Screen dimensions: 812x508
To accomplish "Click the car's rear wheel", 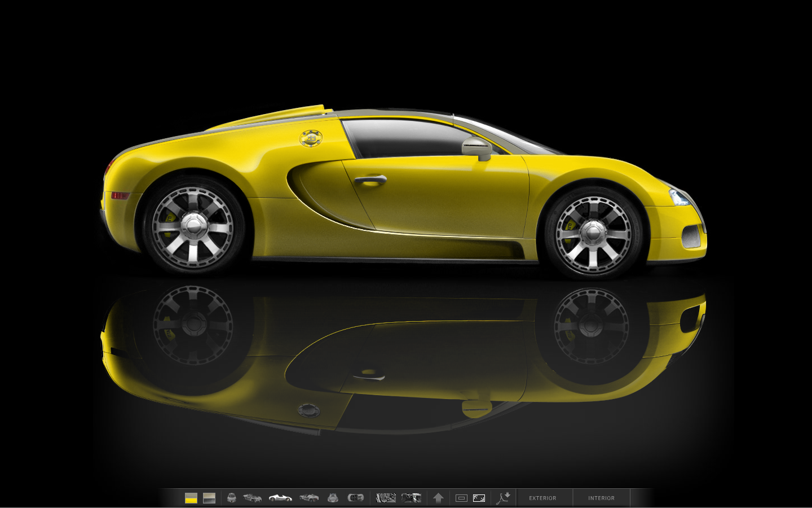I will coord(193,226).
